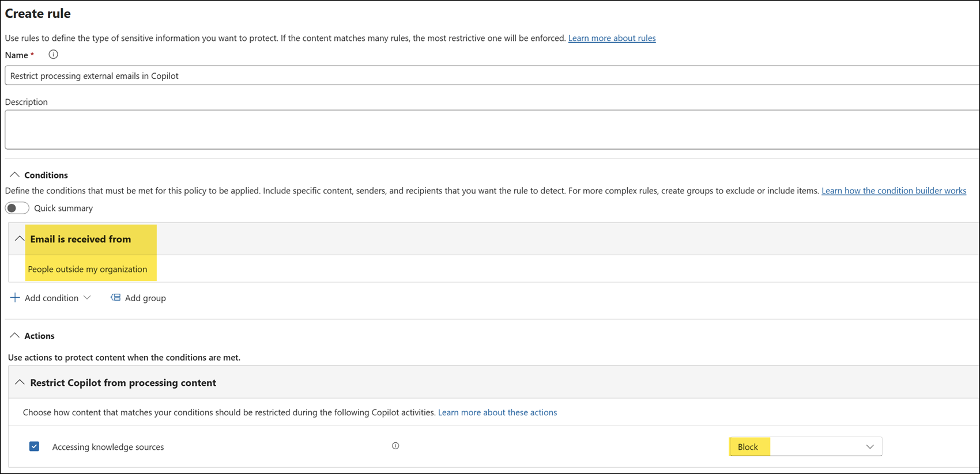This screenshot has height=474, width=980.
Task: Select People outside my organization value
Action: coord(88,269)
